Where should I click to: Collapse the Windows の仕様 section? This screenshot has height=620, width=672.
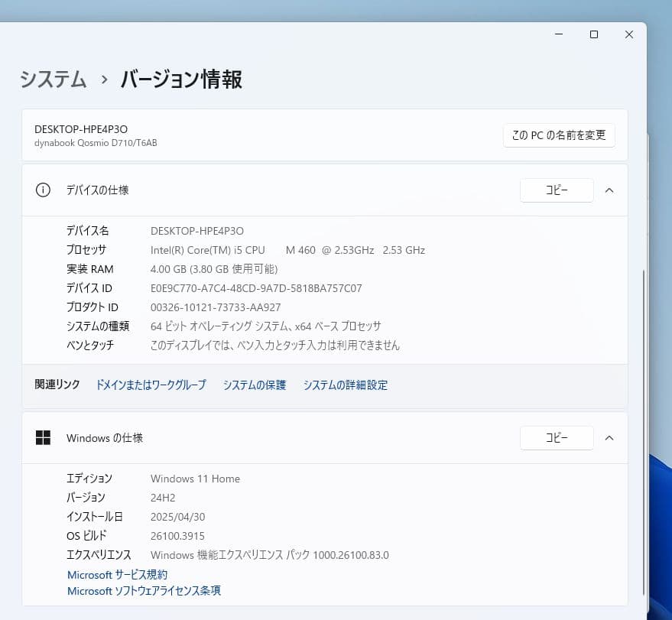click(609, 437)
